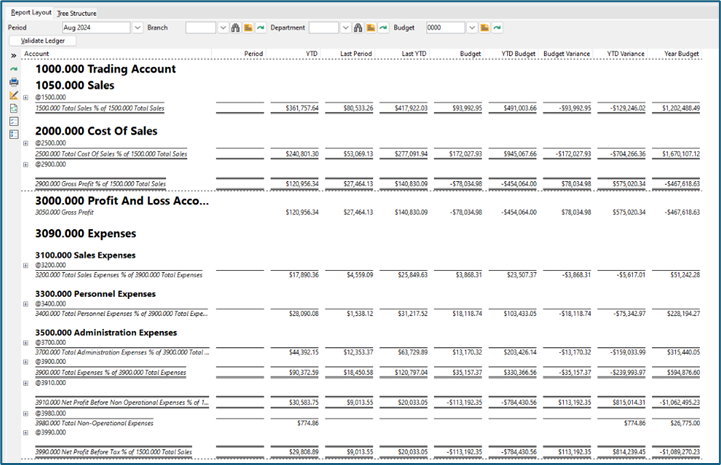Screen dimensions: 721x465
Task: Open the Budget dropdown arrow
Action: click(x=472, y=28)
